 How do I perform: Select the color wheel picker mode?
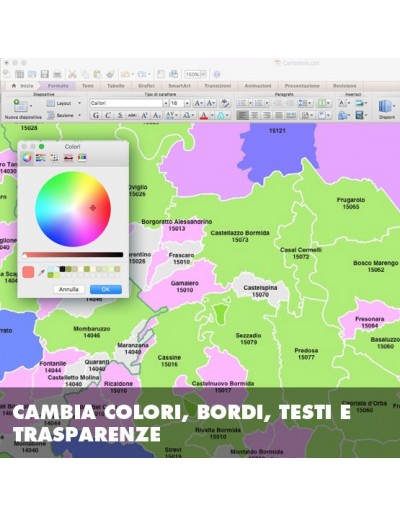pyautogui.click(x=27, y=157)
